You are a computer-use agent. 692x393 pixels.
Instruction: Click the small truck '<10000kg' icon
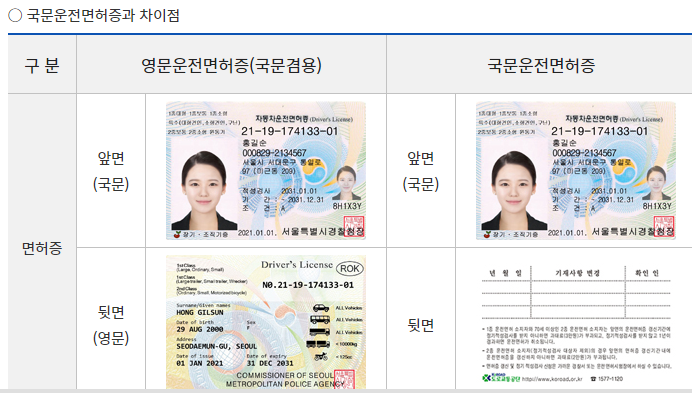point(318,344)
